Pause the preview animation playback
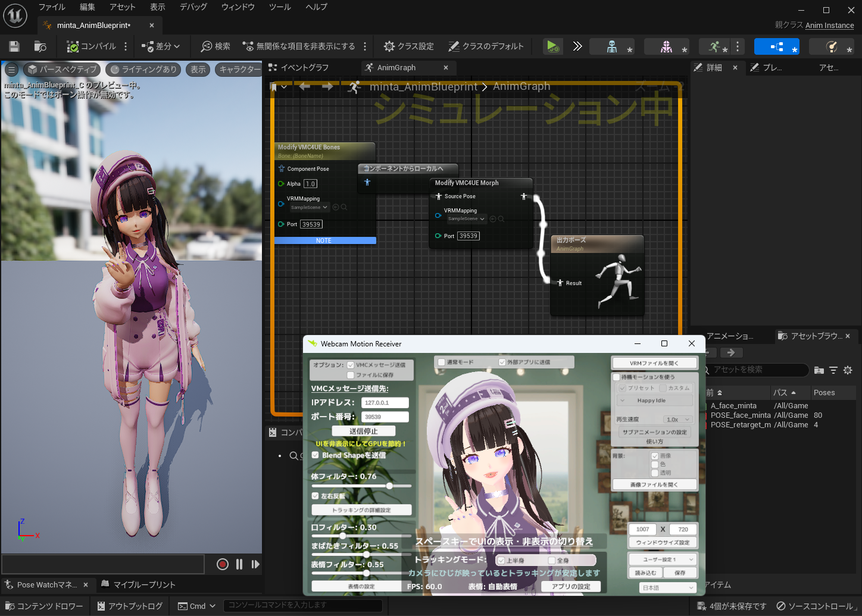The height and width of the screenshot is (616, 862). (239, 564)
